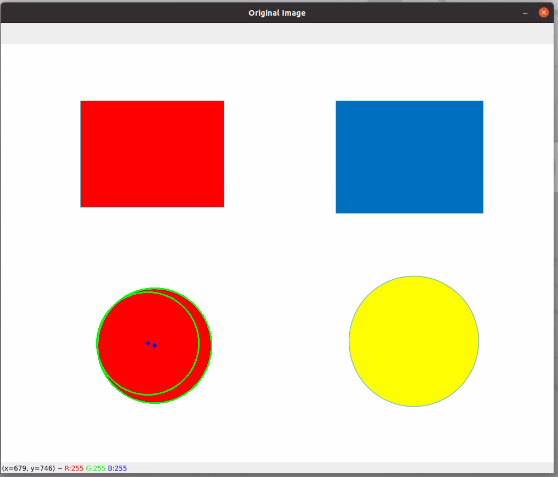Click the blue B:255 value in the status bar
Image resolution: width=558 pixels, height=477 pixels.
click(x=117, y=468)
